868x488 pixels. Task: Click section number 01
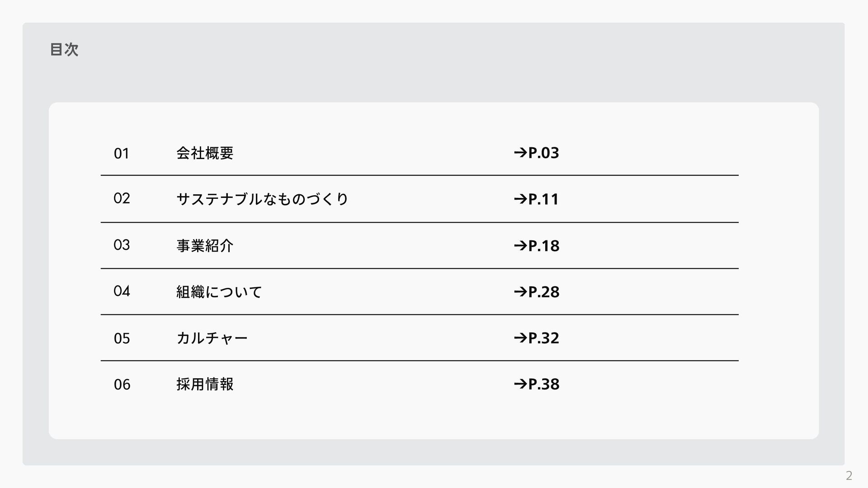click(x=122, y=154)
